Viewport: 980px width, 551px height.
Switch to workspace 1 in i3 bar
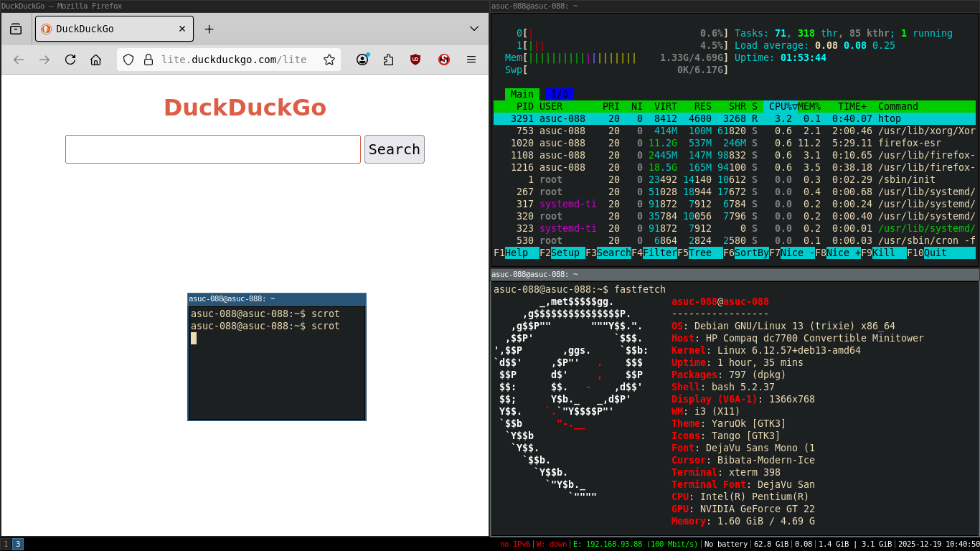pos(6,544)
